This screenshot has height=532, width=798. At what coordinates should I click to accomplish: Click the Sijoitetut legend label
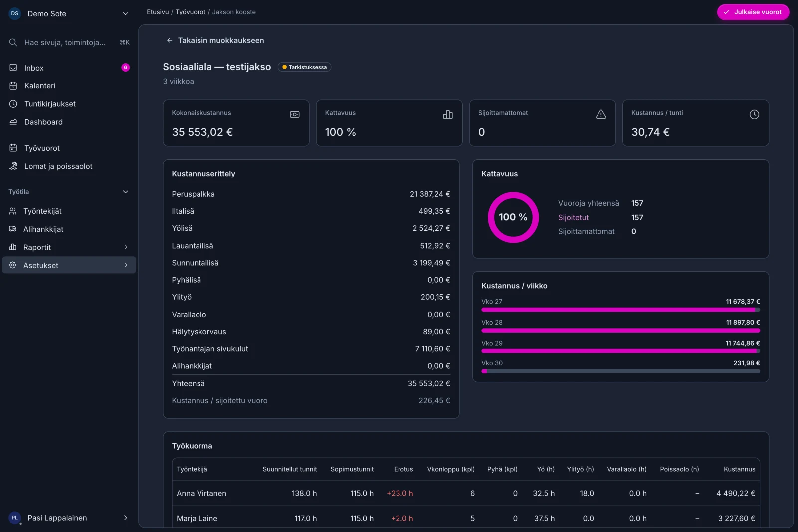tap(573, 217)
